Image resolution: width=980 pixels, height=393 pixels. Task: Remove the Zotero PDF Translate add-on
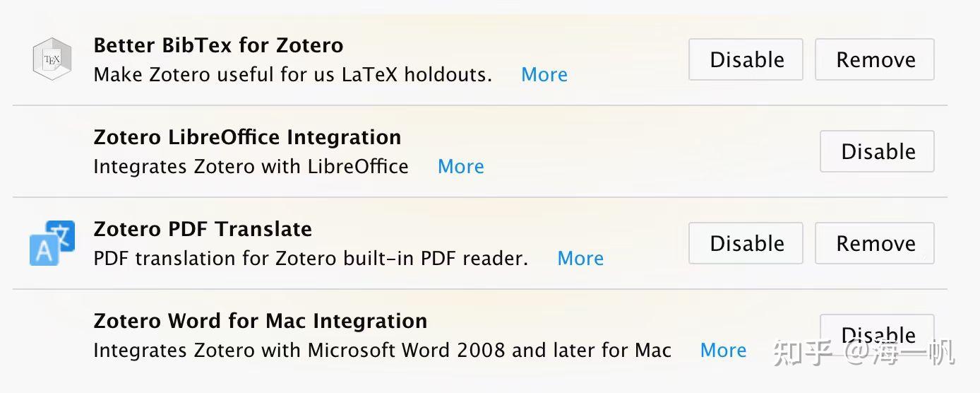(x=875, y=243)
